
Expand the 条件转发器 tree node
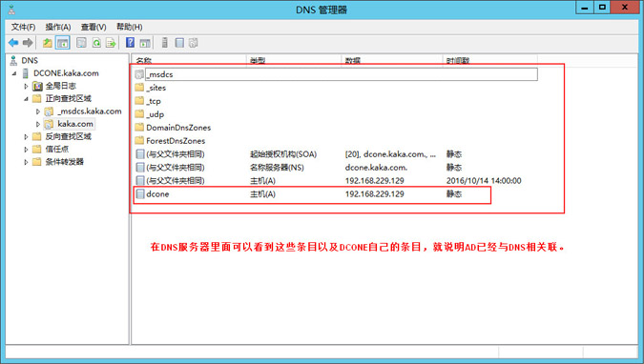pos(26,162)
